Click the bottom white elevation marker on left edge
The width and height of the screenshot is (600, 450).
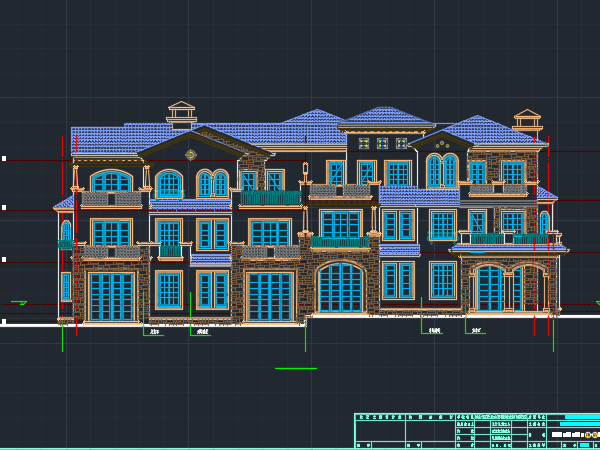(4, 321)
